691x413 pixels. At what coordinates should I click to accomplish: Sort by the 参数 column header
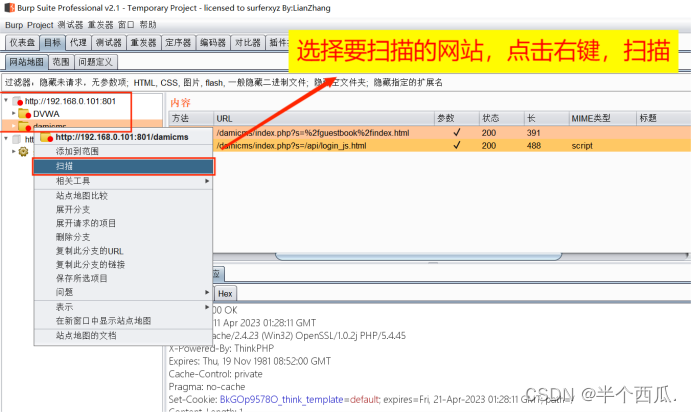[457, 118]
